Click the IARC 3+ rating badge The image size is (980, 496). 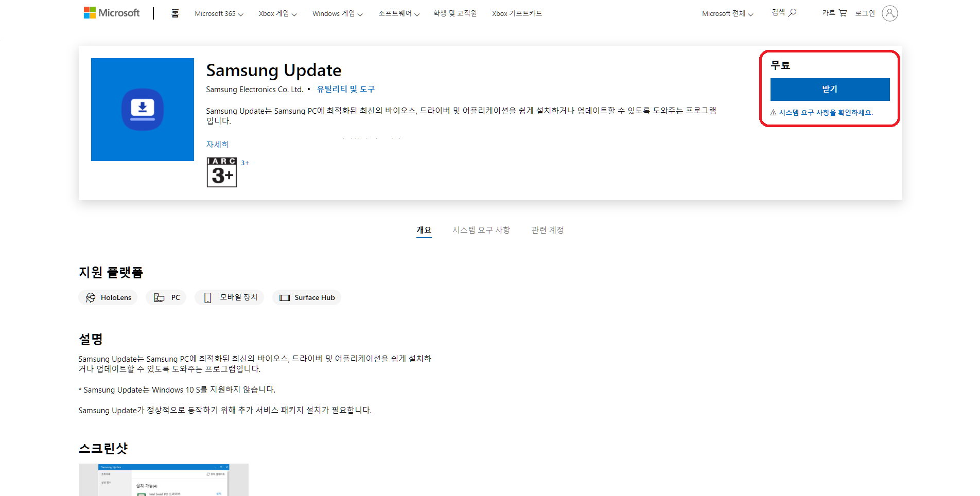[222, 172]
